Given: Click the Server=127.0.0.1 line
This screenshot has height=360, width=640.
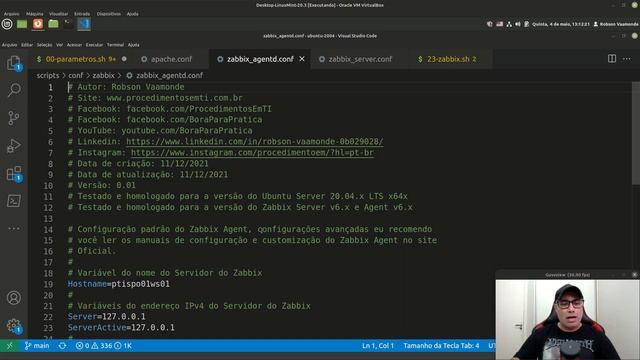Looking at the screenshot, I should pos(107,317).
